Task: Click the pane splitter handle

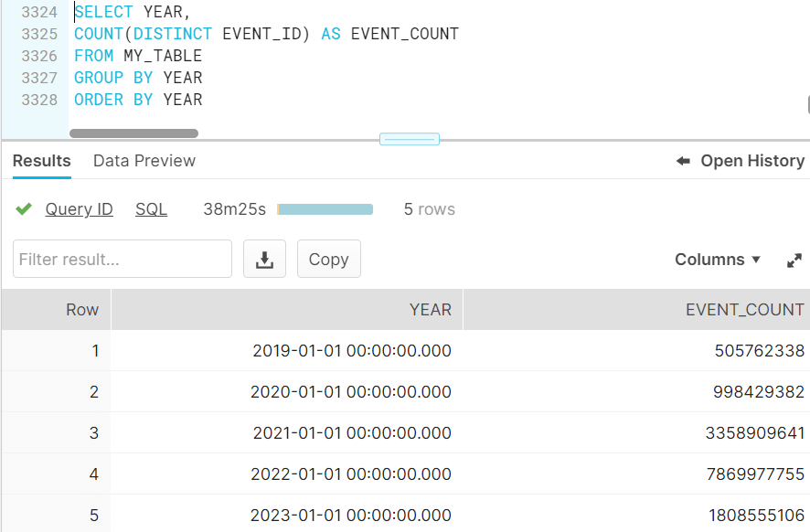Action: [x=410, y=139]
